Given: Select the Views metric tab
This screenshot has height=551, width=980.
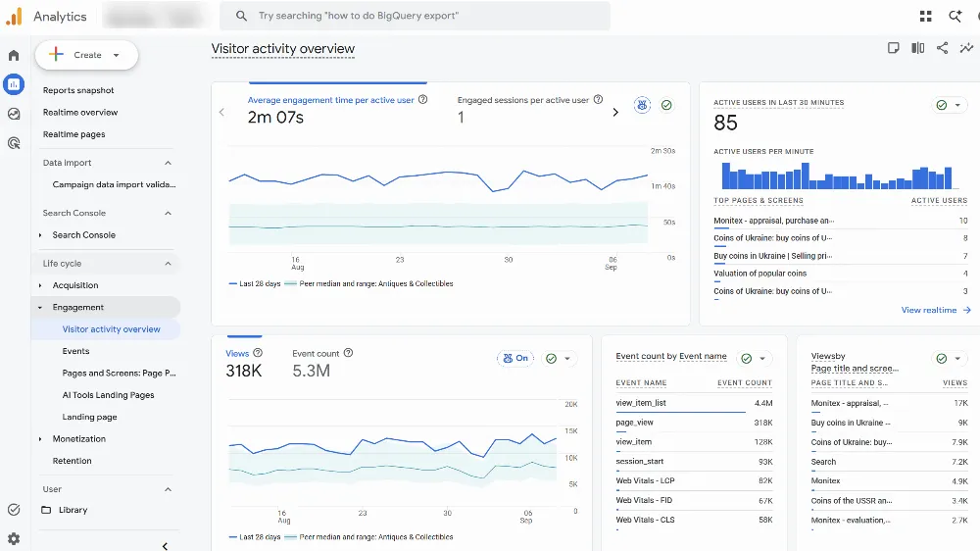Looking at the screenshot, I should [x=237, y=353].
